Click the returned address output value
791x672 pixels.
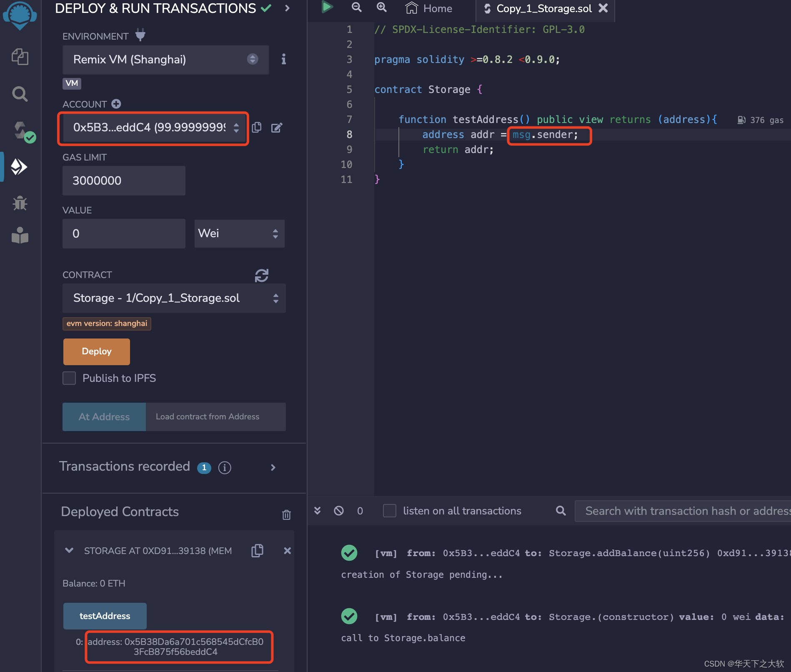coord(175,647)
